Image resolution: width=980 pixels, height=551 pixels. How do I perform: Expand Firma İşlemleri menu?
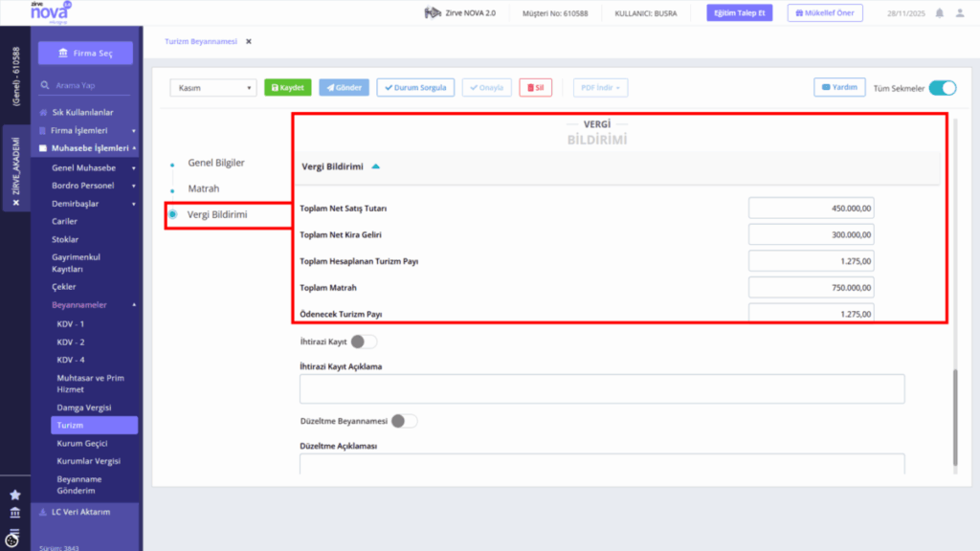coord(134,130)
